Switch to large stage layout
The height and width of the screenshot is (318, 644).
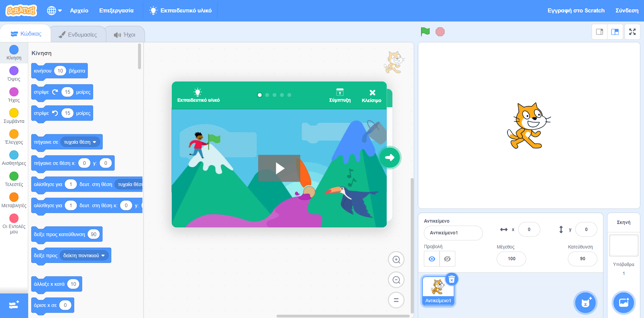pyautogui.click(x=615, y=32)
